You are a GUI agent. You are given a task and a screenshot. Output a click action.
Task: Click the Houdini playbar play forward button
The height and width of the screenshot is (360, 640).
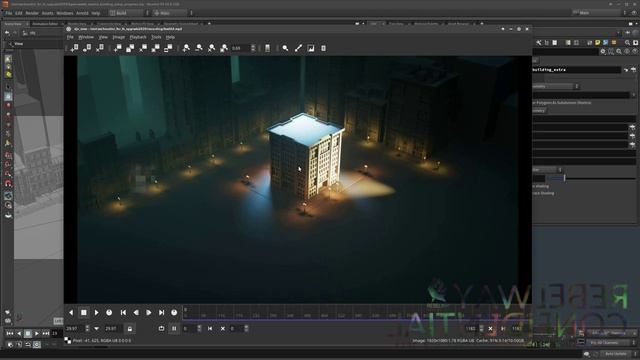[37, 333]
